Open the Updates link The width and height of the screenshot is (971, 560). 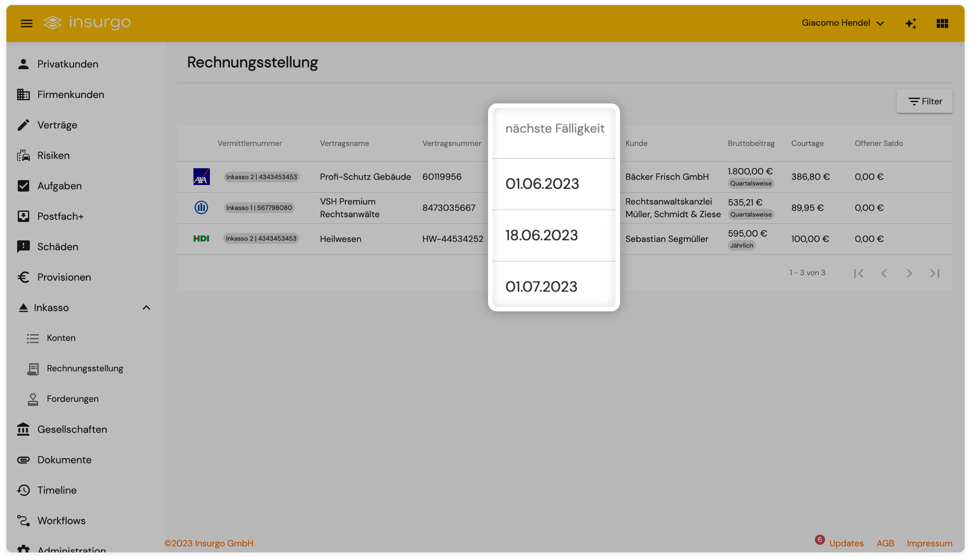(846, 543)
